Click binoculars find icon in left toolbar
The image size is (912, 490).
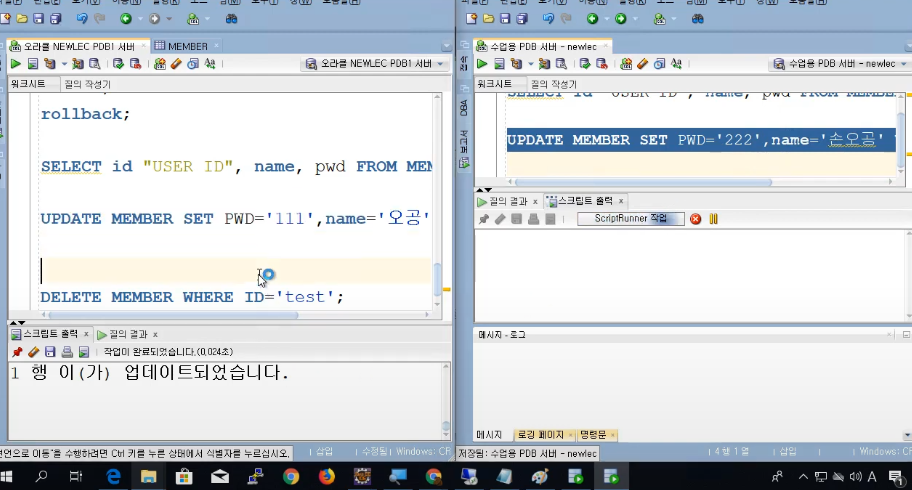tap(231, 19)
